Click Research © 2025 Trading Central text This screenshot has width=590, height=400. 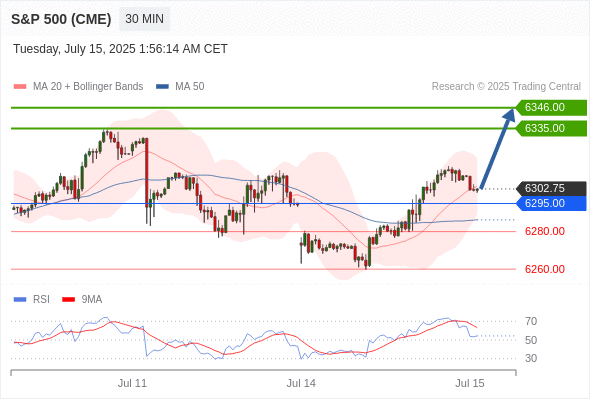[506, 87]
